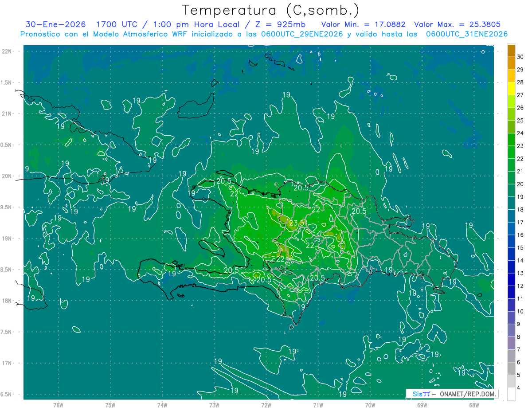Click the '20N' latitude axis label
Viewport: 532px width, 411px height.
7,176
